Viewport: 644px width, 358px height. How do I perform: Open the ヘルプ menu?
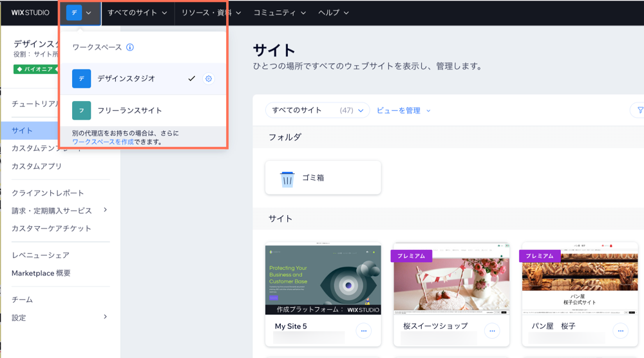(x=334, y=13)
